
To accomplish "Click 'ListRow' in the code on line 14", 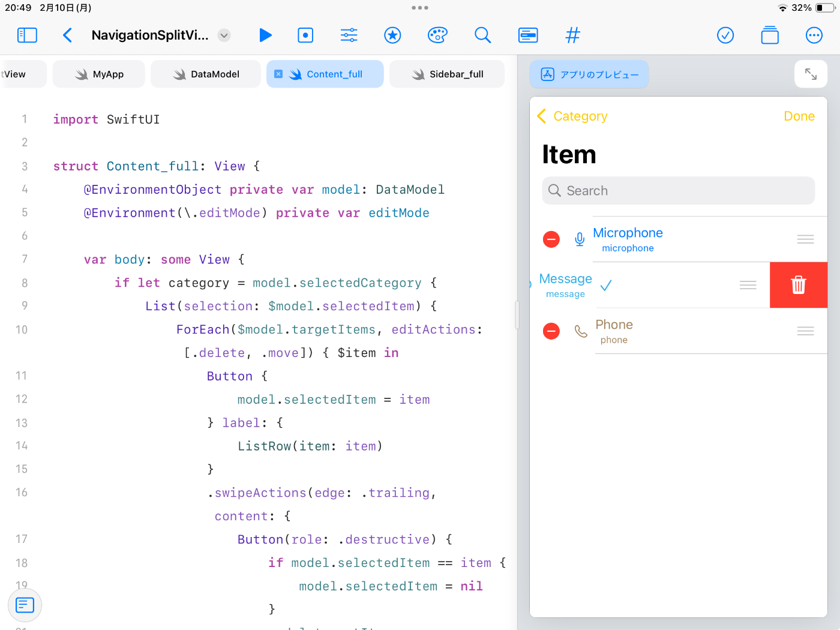I will [265, 446].
